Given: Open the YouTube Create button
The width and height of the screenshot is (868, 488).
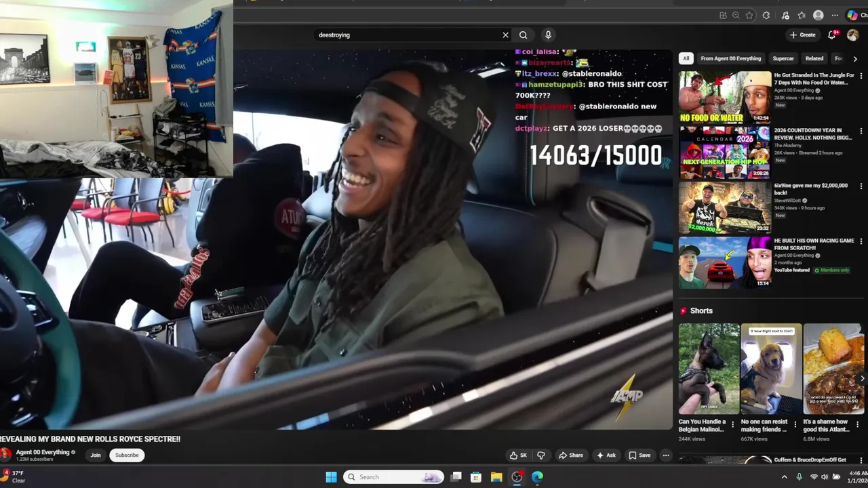Looking at the screenshot, I should point(803,35).
